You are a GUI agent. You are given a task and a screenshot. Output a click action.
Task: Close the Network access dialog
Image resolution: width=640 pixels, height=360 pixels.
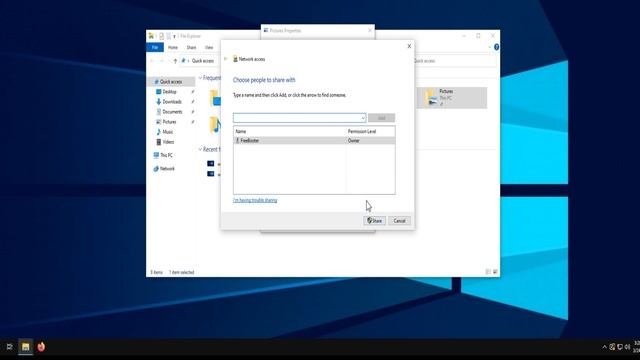[x=409, y=46]
